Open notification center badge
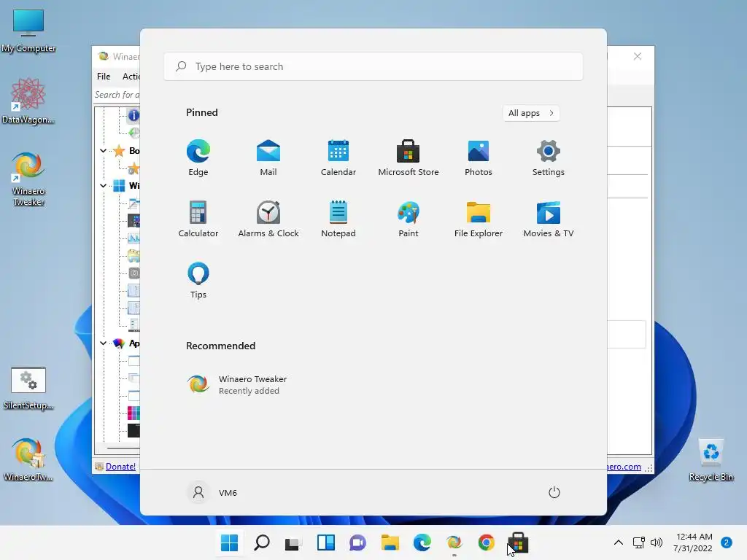The height and width of the screenshot is (560, 747). tap(727, 542)
